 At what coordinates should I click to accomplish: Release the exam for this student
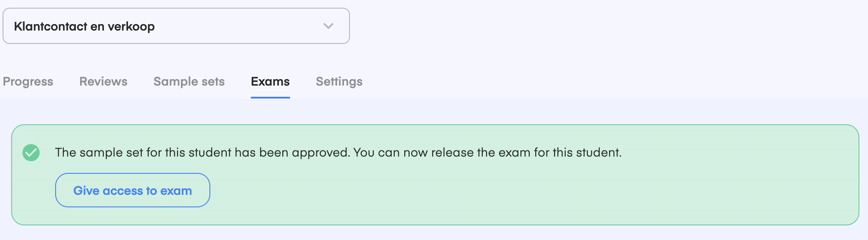click(133, 190)
